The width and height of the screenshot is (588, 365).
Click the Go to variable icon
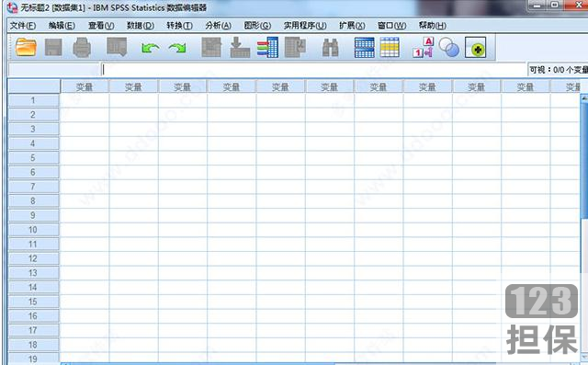tap(240, 47)
